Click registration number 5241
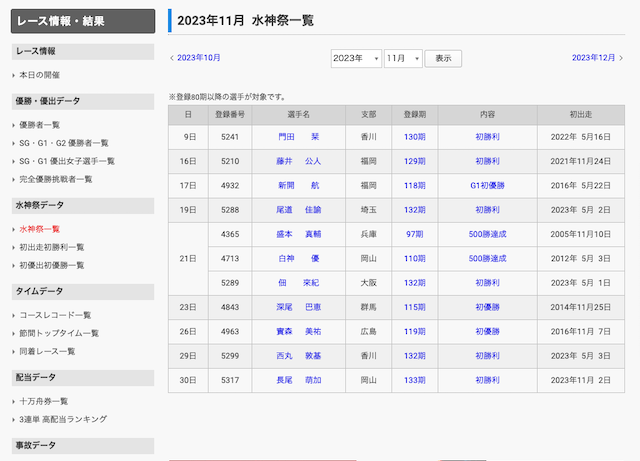The height and width of the screenshot is (461, 640). click(x=230, y=137)
